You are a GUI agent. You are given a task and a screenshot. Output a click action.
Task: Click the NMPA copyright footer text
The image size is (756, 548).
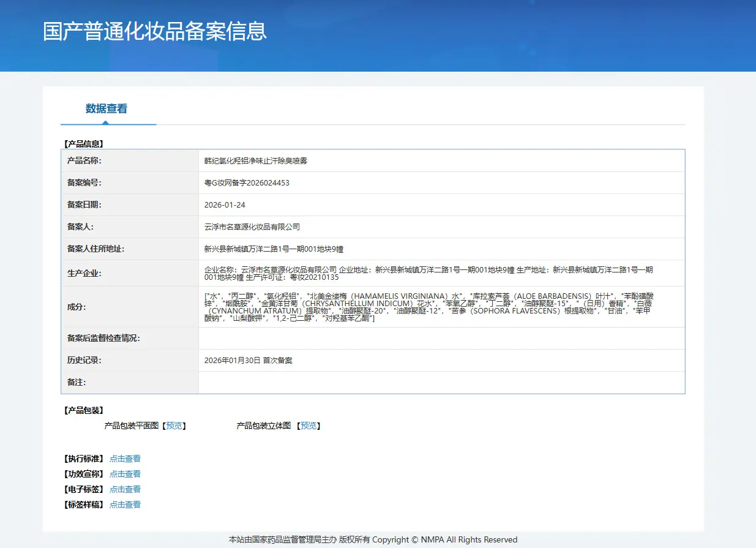click(x=373, y=540)
